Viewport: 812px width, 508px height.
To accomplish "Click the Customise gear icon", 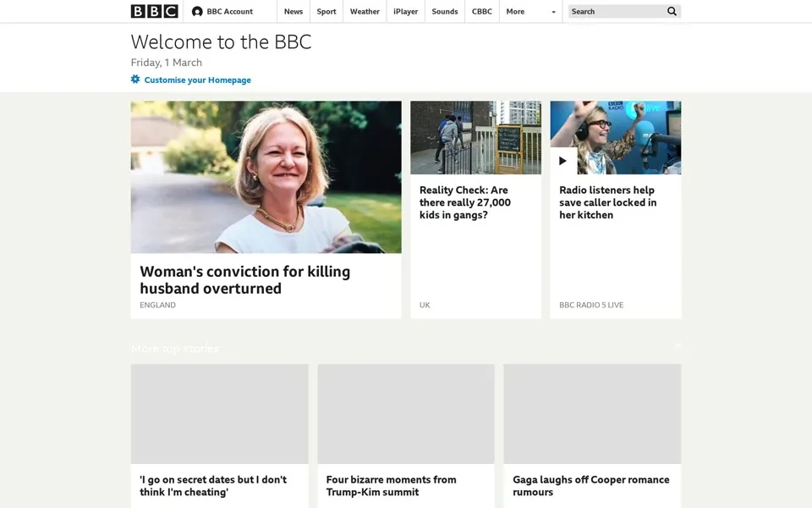I will (135, 80).
